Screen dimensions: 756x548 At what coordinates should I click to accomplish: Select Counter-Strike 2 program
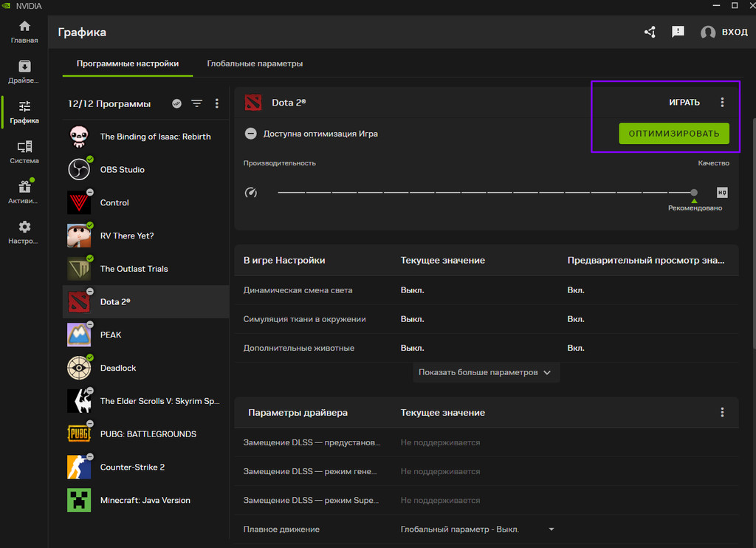145,467
